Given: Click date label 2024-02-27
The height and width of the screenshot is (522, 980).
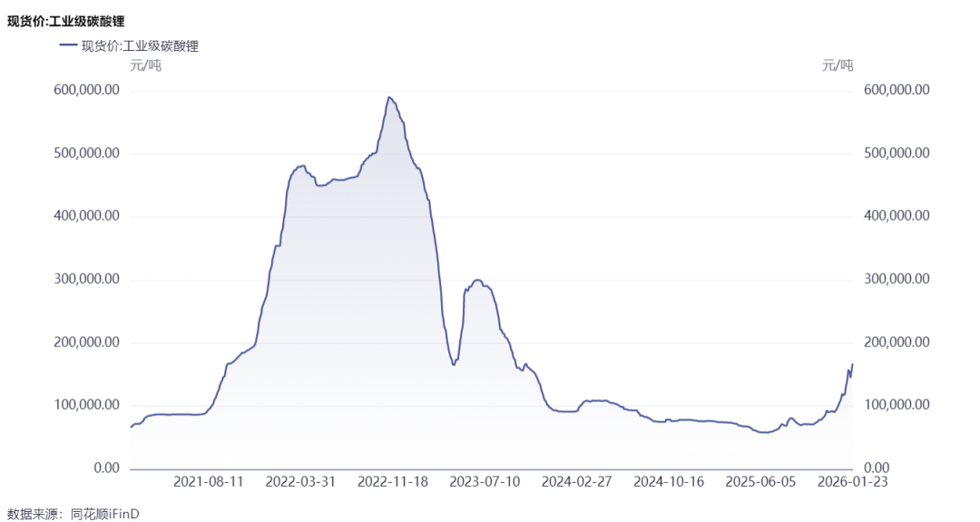Looking at the screenshot, I should pyautogui.click(x=576, y=482).
